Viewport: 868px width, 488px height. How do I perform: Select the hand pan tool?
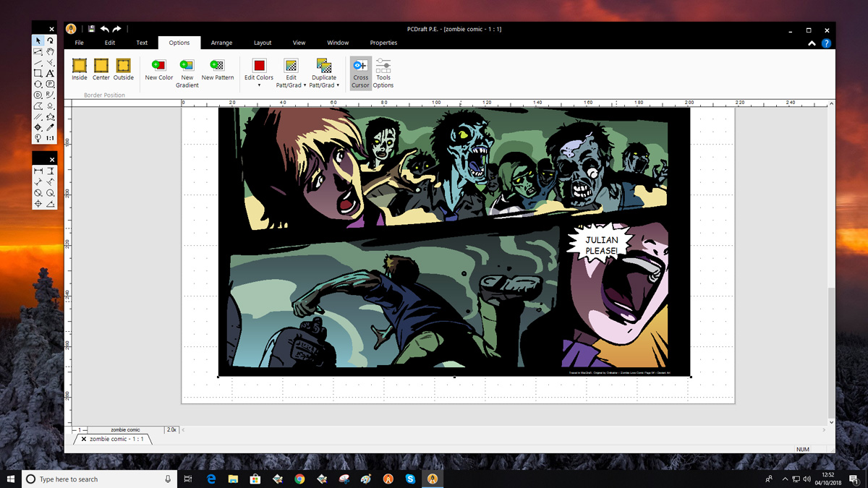coord(51,52)
